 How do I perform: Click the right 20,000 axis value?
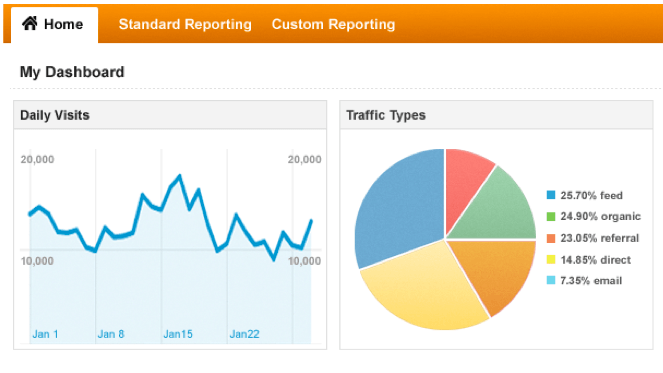tap(304, 159)
